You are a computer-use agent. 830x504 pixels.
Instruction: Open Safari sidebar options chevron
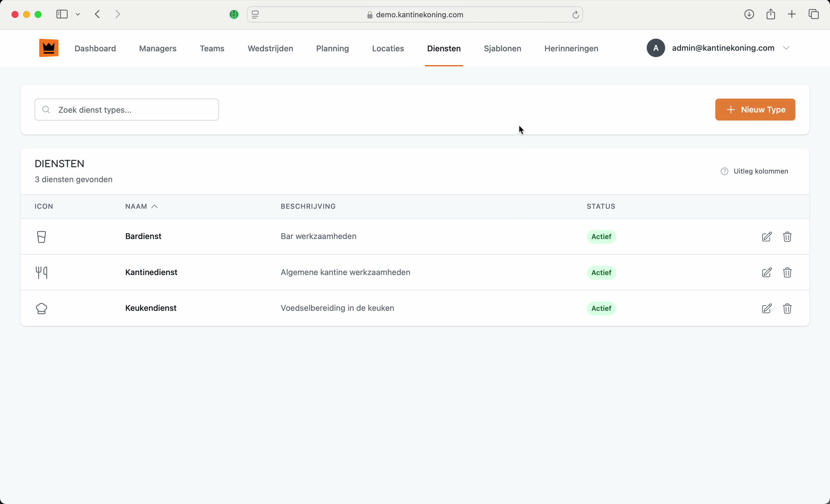click(78, 14)
